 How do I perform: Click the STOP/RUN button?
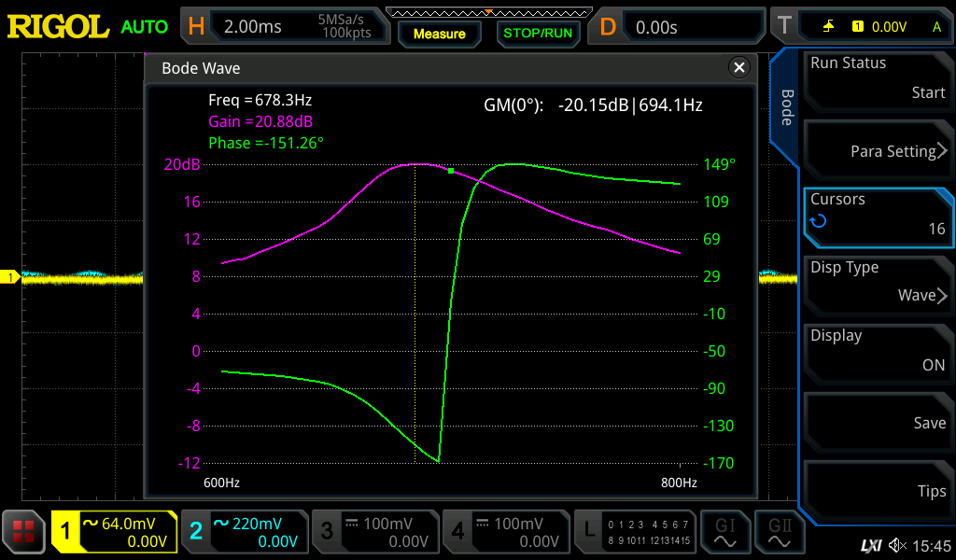click(x=538, y=34)
